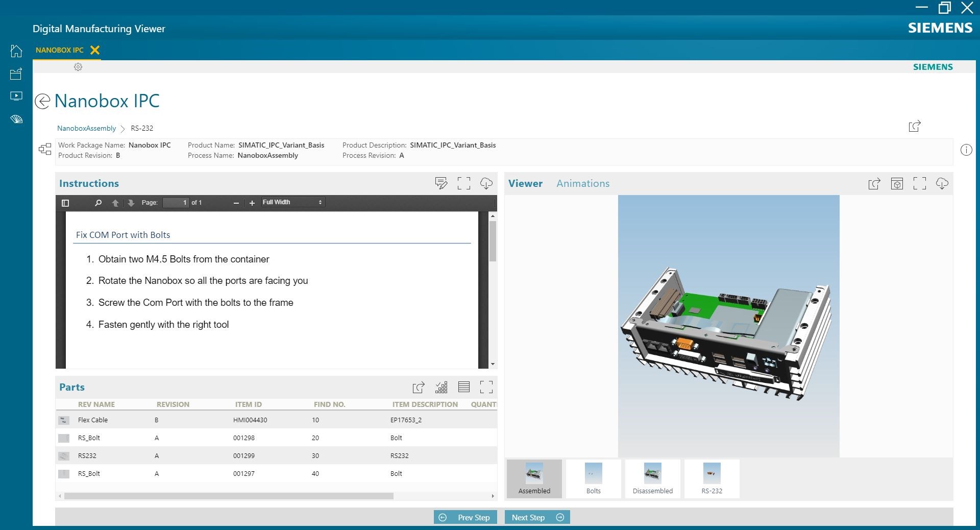Viewport: 980px width, 530px height.
Task: Go to the Home icon in sidebar
Action: point(16,51)
